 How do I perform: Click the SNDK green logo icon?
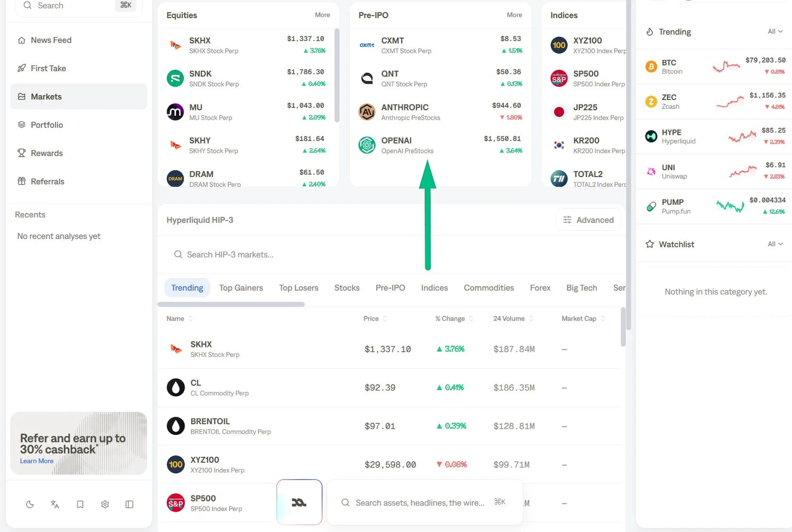175,78
